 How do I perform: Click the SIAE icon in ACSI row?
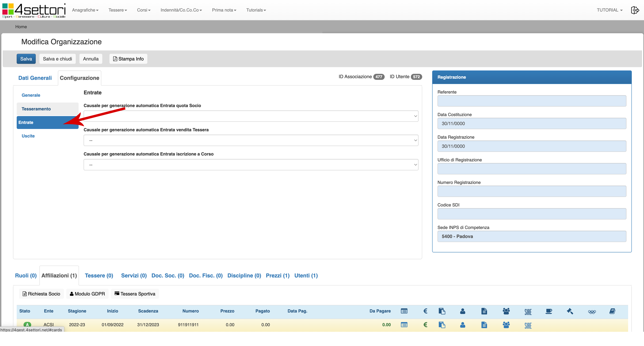[528, 325]
